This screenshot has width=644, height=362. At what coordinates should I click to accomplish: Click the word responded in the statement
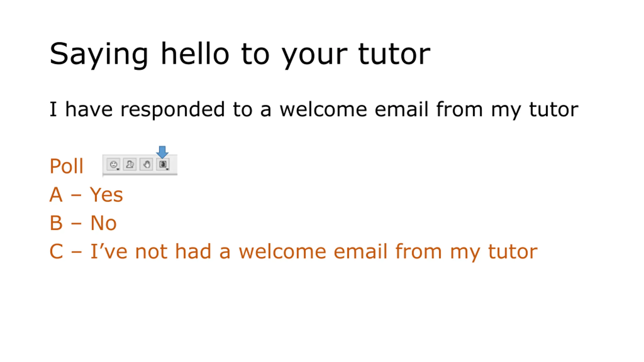coord(173,110)
